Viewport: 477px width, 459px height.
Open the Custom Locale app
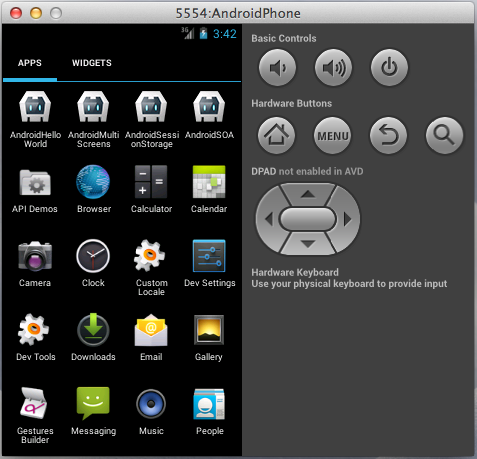[151, 267]
